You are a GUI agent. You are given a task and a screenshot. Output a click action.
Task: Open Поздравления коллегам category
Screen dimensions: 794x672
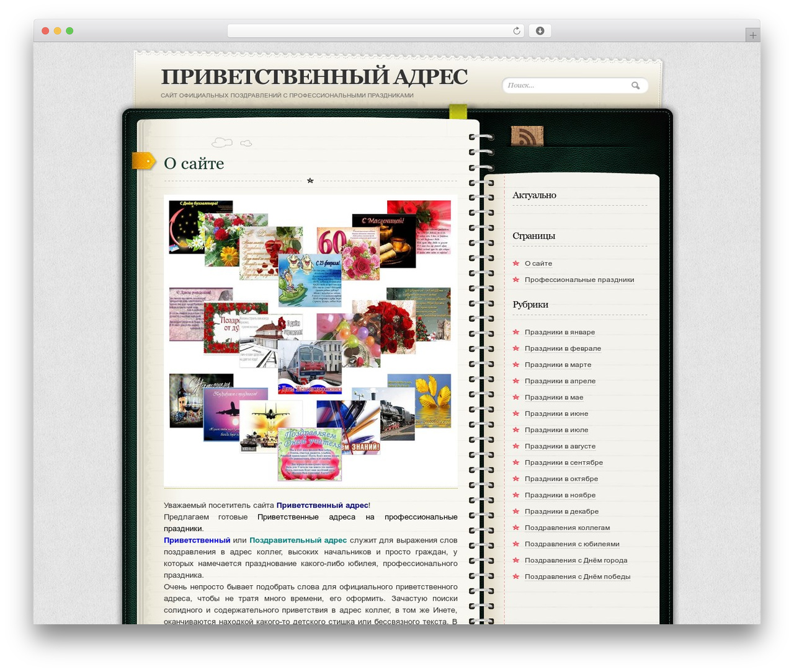tap(567, 528)
